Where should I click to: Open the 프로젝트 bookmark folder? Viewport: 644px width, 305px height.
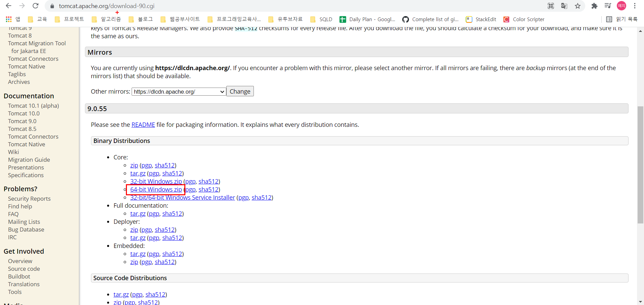point(69,19)
